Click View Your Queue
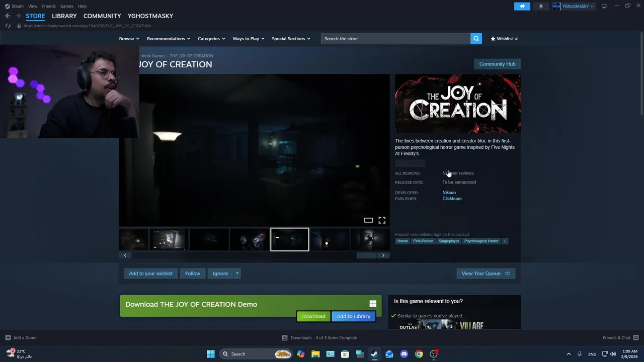 486,274
